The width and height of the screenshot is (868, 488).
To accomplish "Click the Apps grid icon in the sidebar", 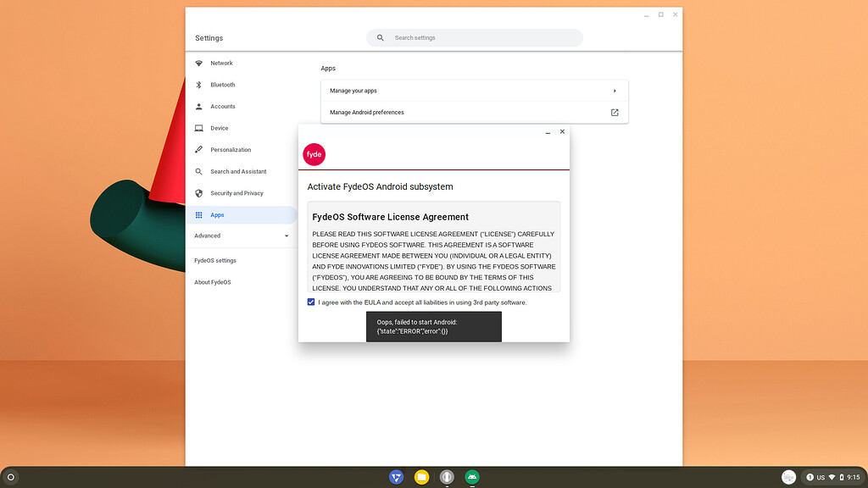I will click(x=198, y=214).
